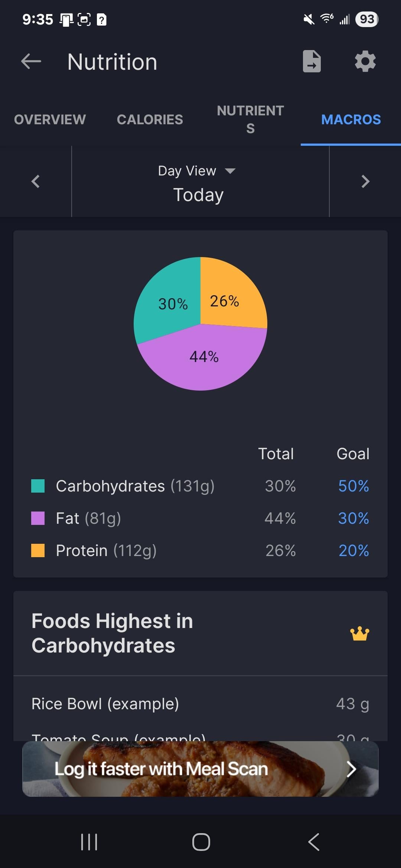Tap the premium crown icon

(x=360, y=634)
